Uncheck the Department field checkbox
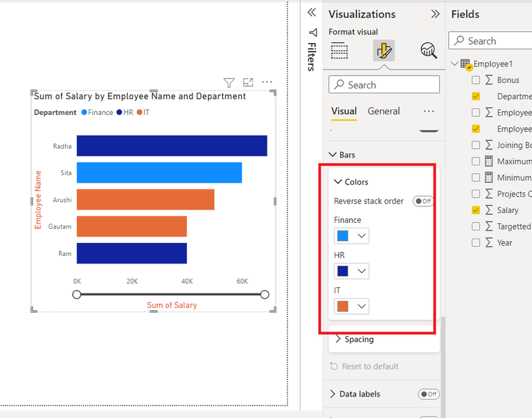532x418 pixels. pyautogui.click(x=476, y=96)
